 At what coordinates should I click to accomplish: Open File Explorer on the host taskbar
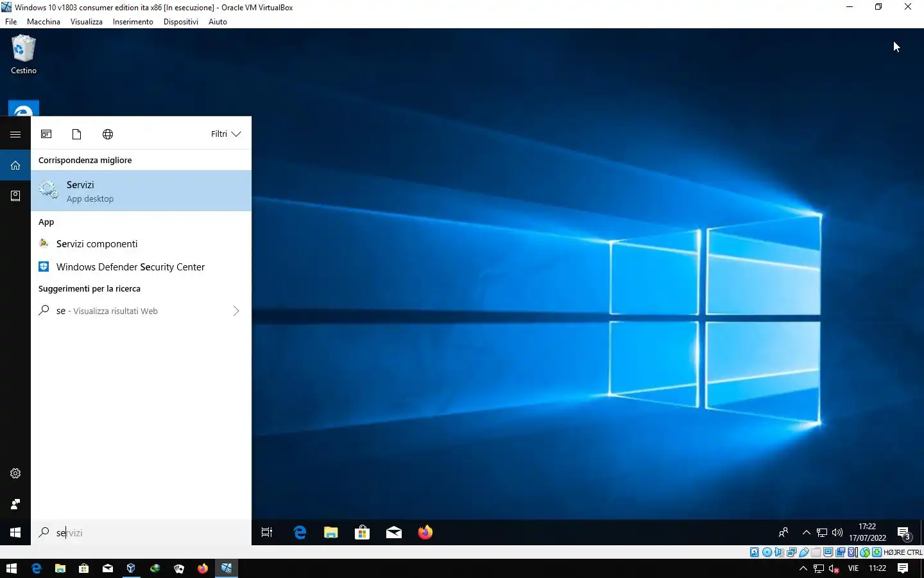click(60, 568)
